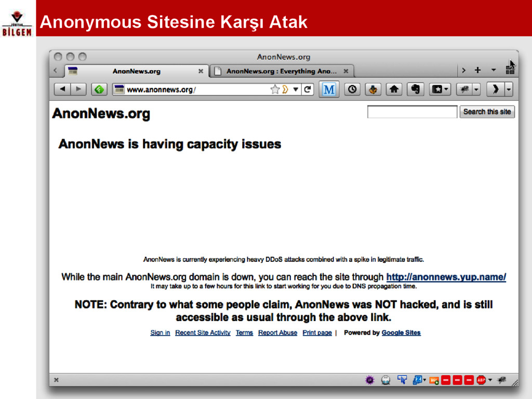Screen dimensions: 532x399
Task: Open the Google Sites link
Action: 401,333
